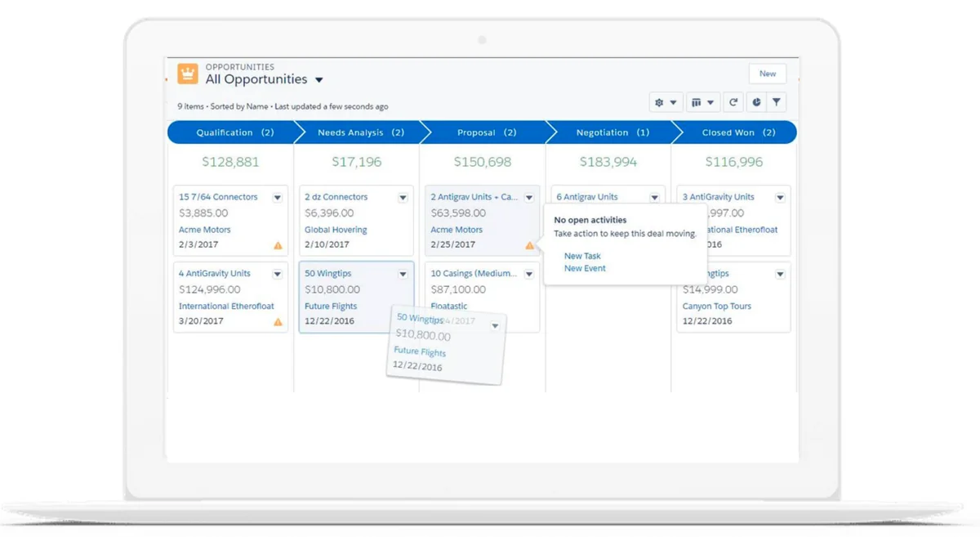The image size is (980, 537).
Task: Click the 2/25/2017 close date
Action: pyautogui.click(x=452, y=244)
